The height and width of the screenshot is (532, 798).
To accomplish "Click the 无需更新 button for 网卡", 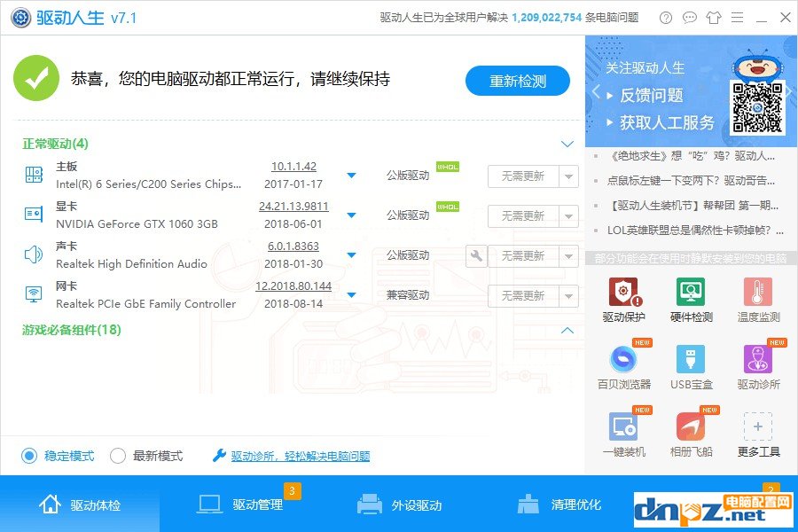I will pyautogui.click(x=523, y=296).
